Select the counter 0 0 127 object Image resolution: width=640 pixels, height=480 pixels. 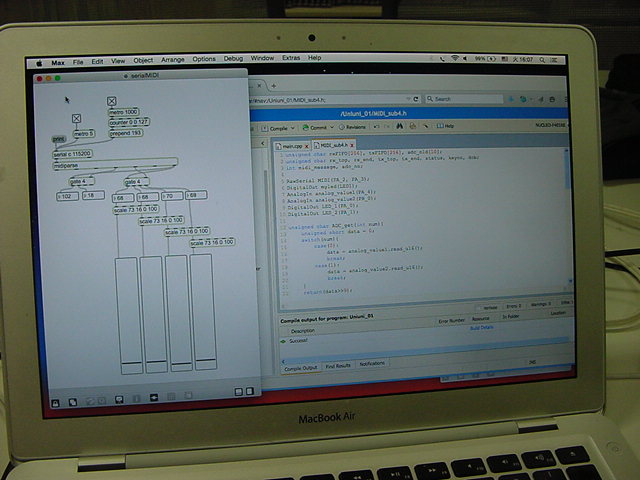coord(129,122)
